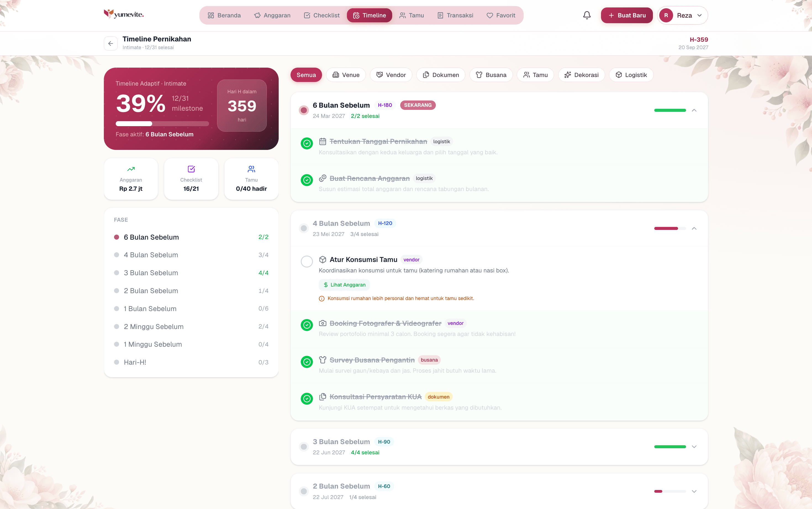Filter timeline by Tamu chip

536,75
